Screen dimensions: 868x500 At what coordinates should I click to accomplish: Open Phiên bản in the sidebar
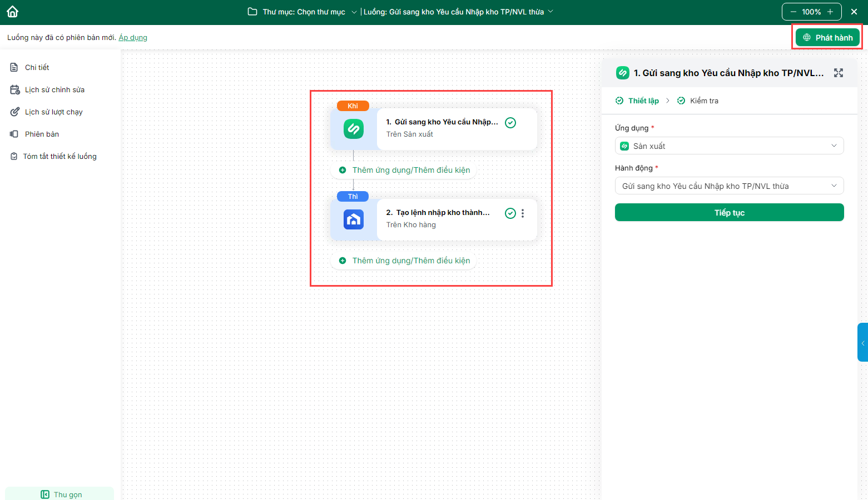click(42, 134)
